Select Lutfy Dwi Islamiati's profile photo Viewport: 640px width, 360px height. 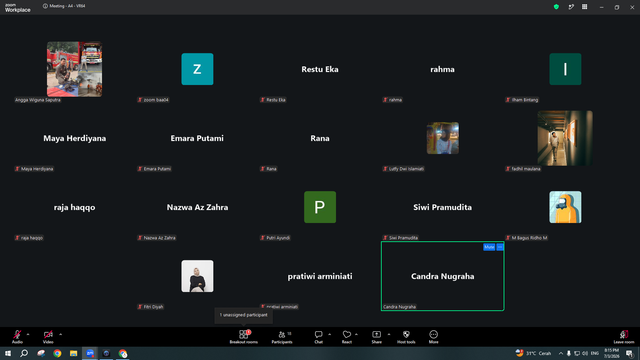pyautogui.click(x=442, y=138)
